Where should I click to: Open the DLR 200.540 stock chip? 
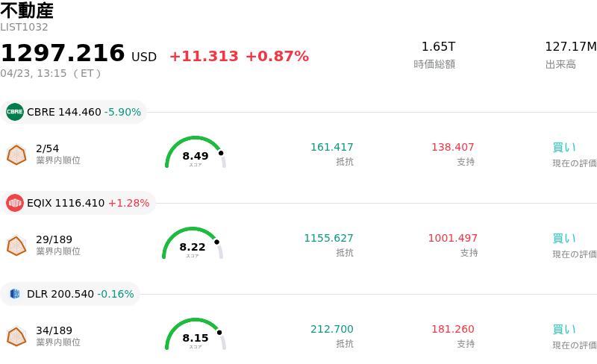(72, 294)
